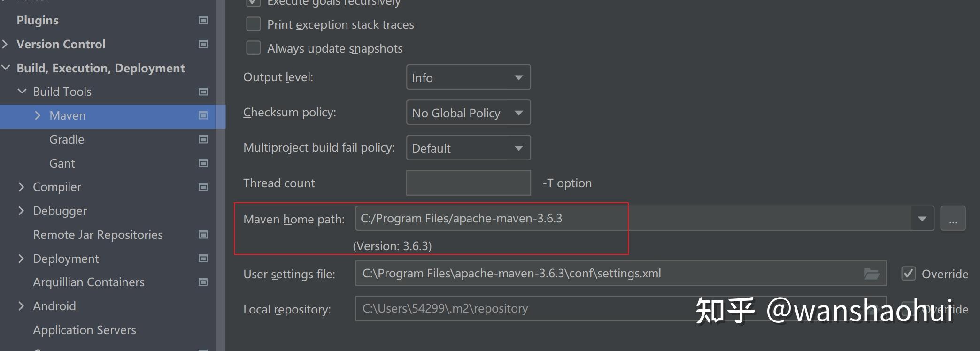Enable Print exception stack traces checkbox
Viewport: 980px width, 351px height.
[254, 24]
